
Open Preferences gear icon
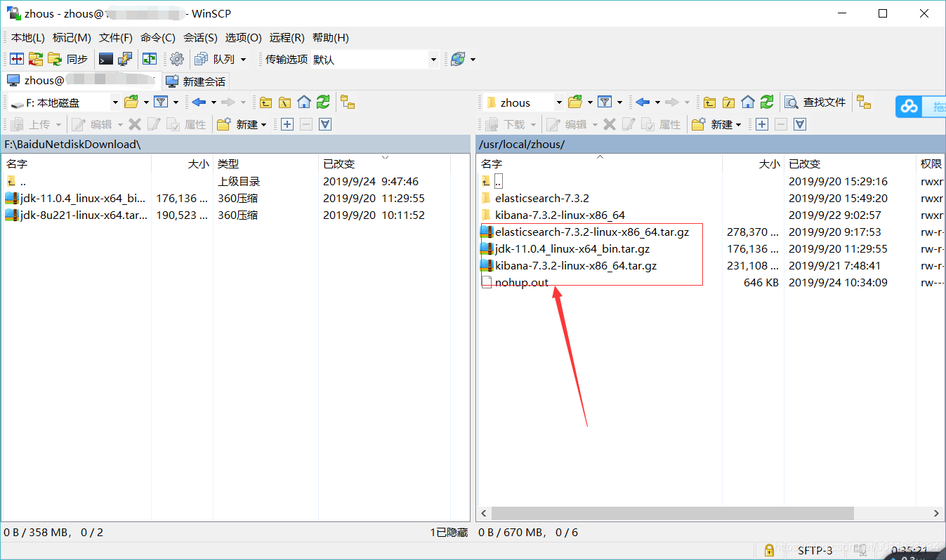[177, 60]
